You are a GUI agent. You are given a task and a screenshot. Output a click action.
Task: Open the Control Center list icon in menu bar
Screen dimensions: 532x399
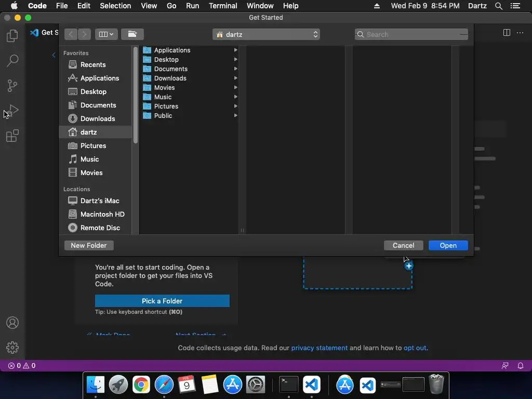515,6
